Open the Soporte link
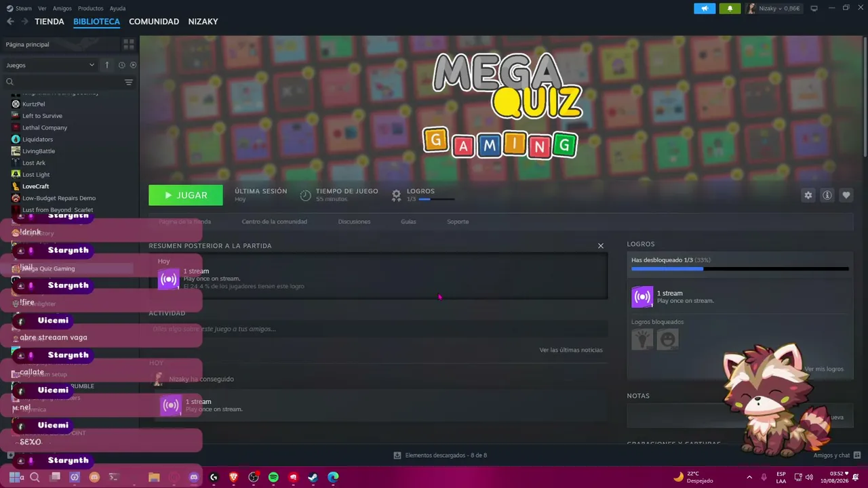The image size is (868, 488). click(458, 222)
